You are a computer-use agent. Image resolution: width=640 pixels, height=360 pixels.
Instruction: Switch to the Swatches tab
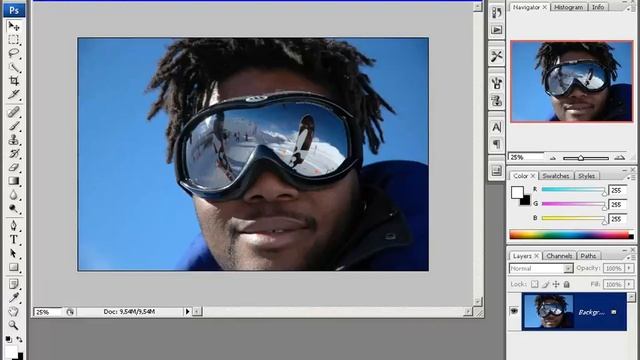556,176
